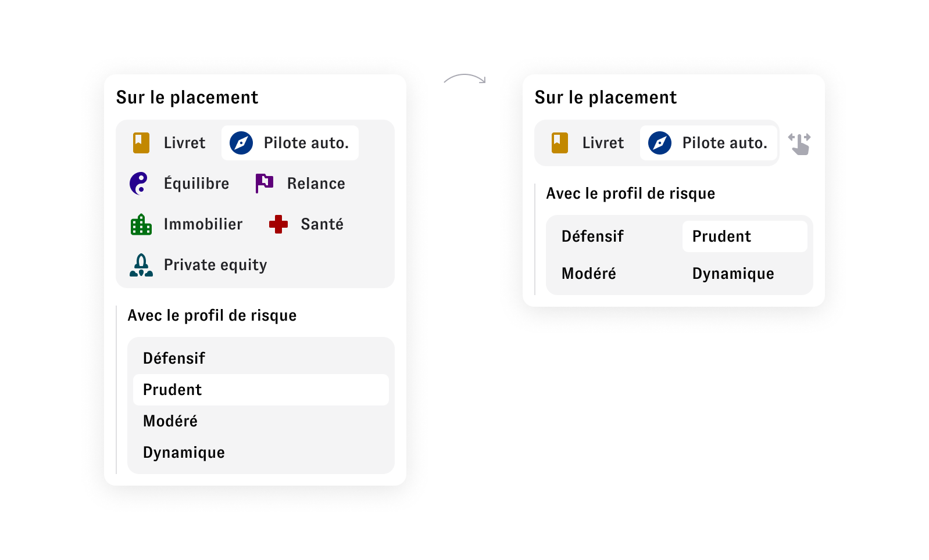Click the Relance flag icon

[x=265, y=184]
